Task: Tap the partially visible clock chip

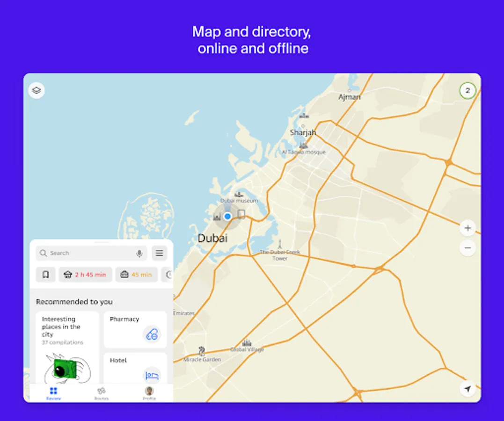Action: coord(168,275)
